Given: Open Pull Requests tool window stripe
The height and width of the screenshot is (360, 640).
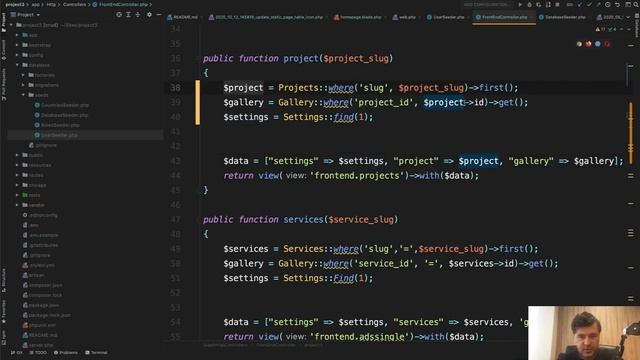Looking at the screenshot, I should click(4, 84).
